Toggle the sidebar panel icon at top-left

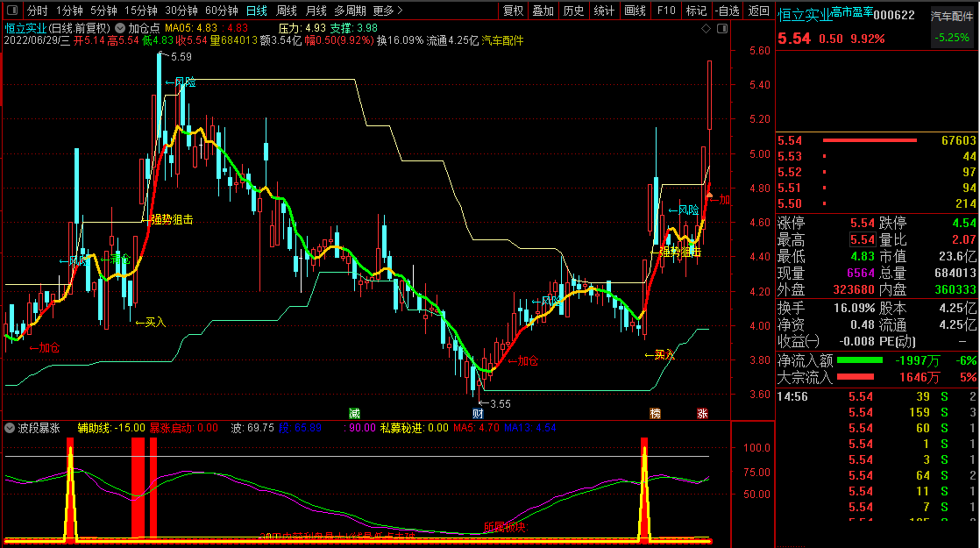coord(12,10)
